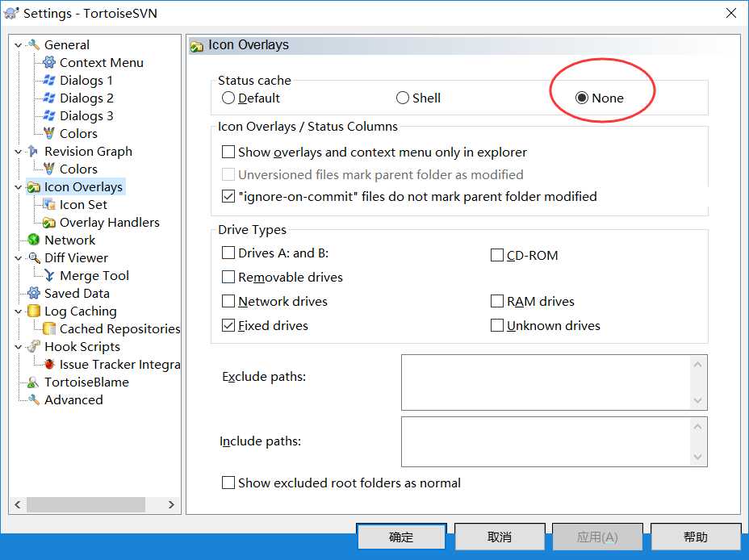
Task: Collapse the General tree node
Action: coord(18,45)
